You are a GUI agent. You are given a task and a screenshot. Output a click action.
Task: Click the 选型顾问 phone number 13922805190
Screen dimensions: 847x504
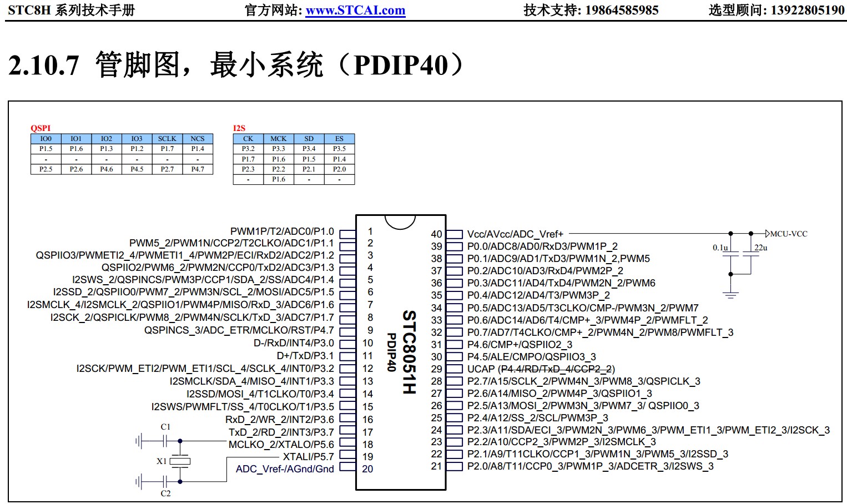(807, 10)
